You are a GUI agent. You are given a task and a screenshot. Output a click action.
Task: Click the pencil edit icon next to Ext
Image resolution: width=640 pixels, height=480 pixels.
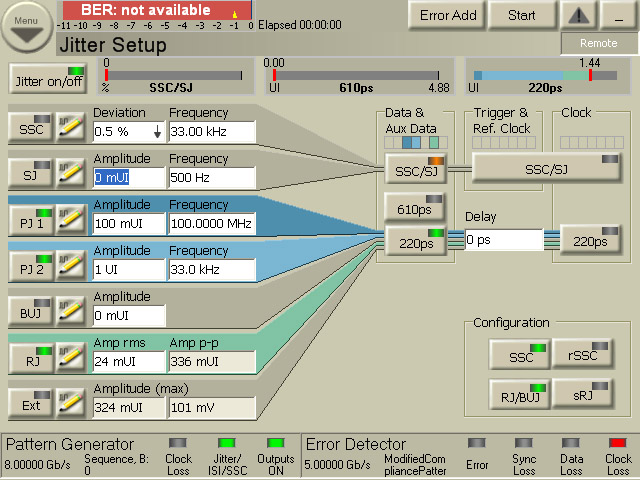(x=70, y=402)
